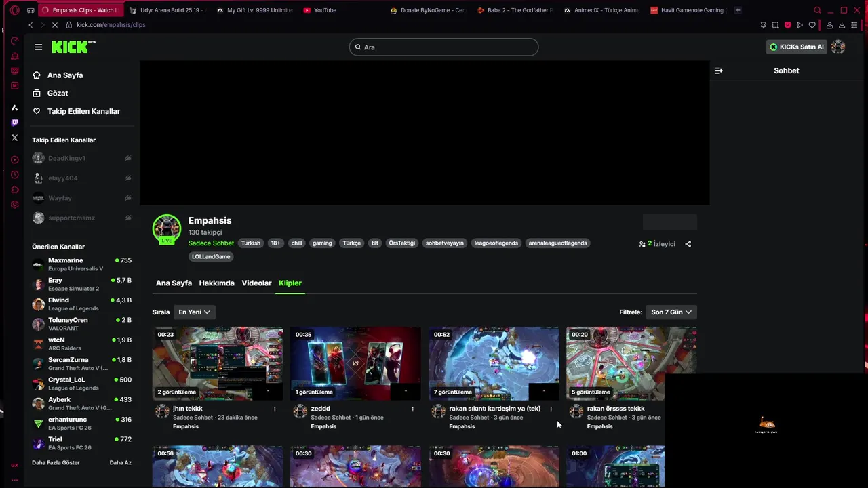This screenshot has height=488, width=868.
Task: Click the Ara search field
Action: [x=443, y=47]
